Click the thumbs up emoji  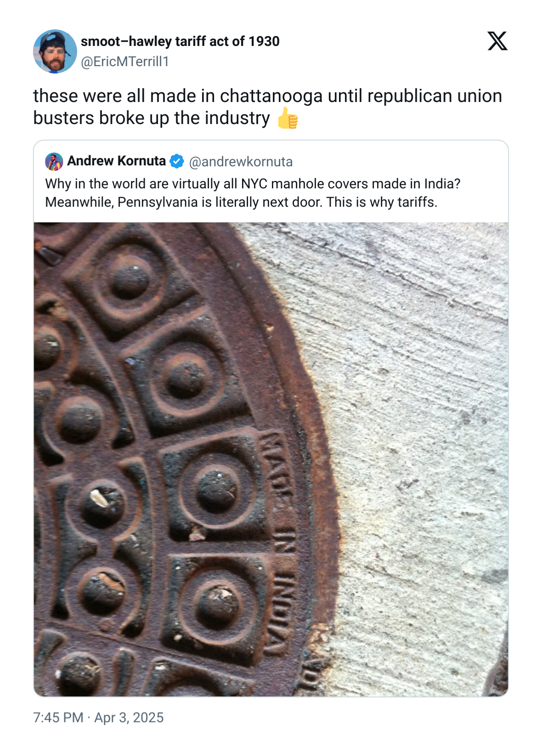coord(288,118)
